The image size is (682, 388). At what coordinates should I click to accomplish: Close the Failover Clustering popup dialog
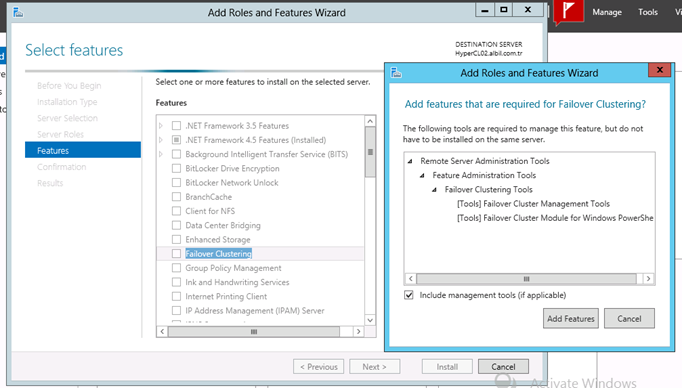[x=659, y=70]
